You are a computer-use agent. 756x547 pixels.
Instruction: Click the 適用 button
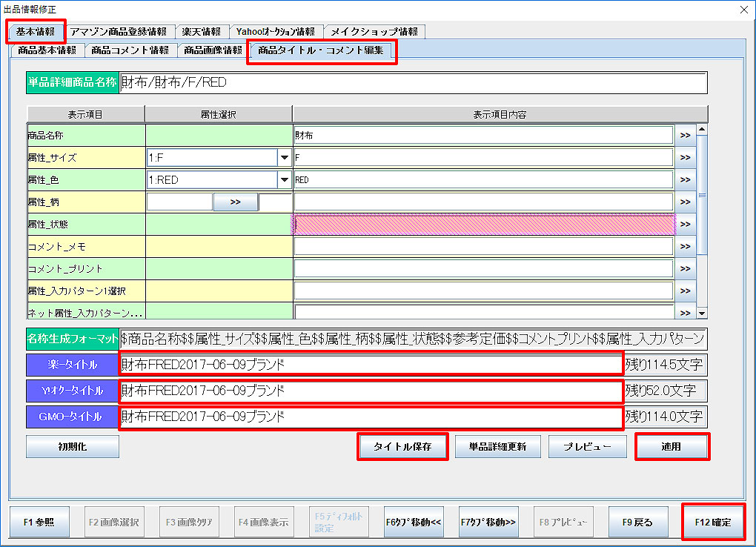coord(672,447)
